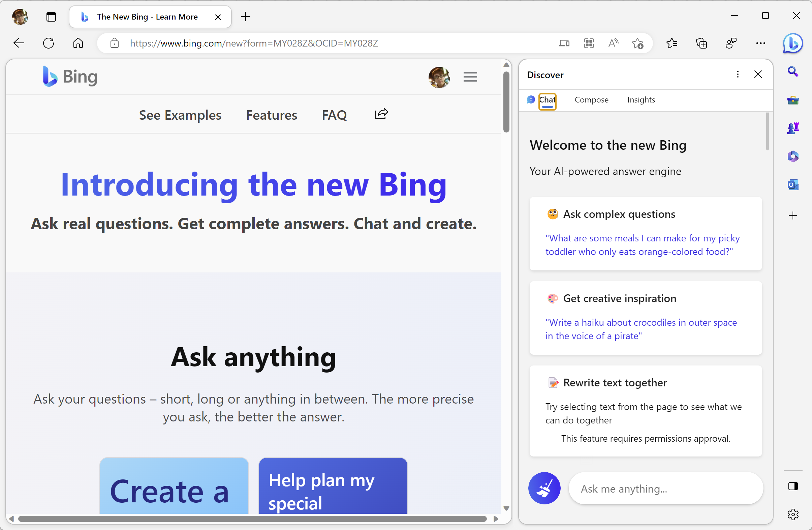Open the Microsoft 365 sidebar icon

coord(792,157)
